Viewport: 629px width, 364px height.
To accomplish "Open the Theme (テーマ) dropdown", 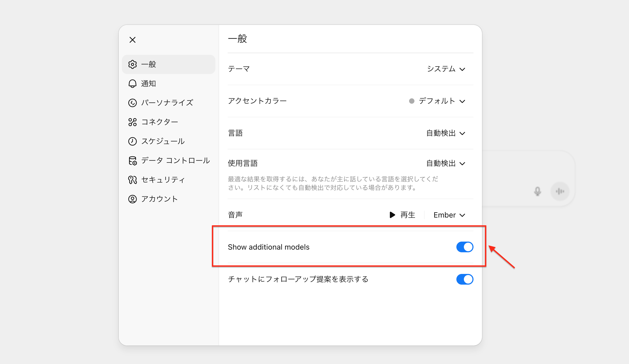I will pyautogui.click(x=446, y=69).
